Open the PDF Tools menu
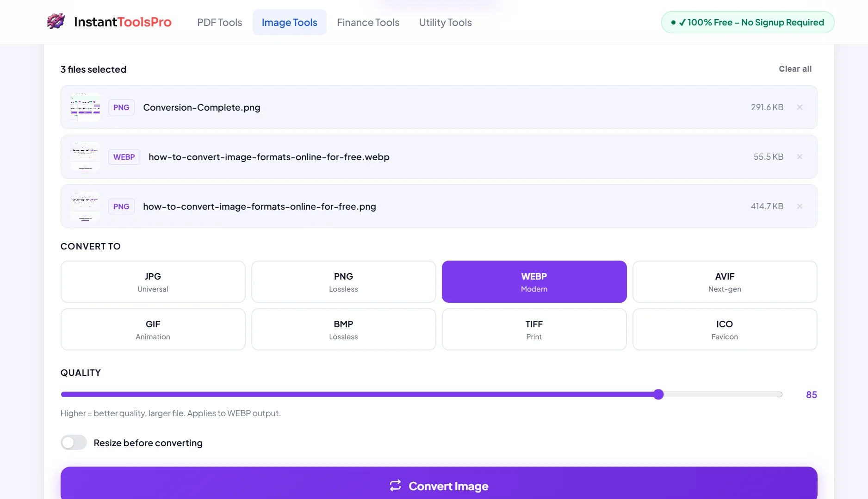868x499 pixels. click(219, 22)
